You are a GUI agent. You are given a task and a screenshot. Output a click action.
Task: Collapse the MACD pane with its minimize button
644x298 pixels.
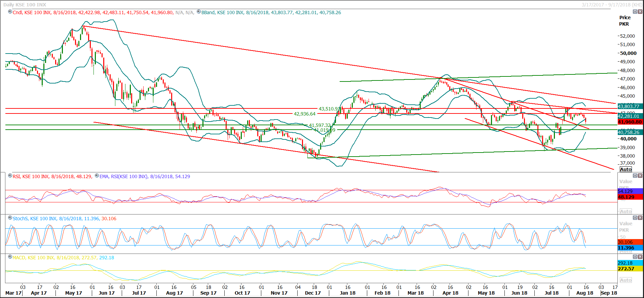click(635, 257)
